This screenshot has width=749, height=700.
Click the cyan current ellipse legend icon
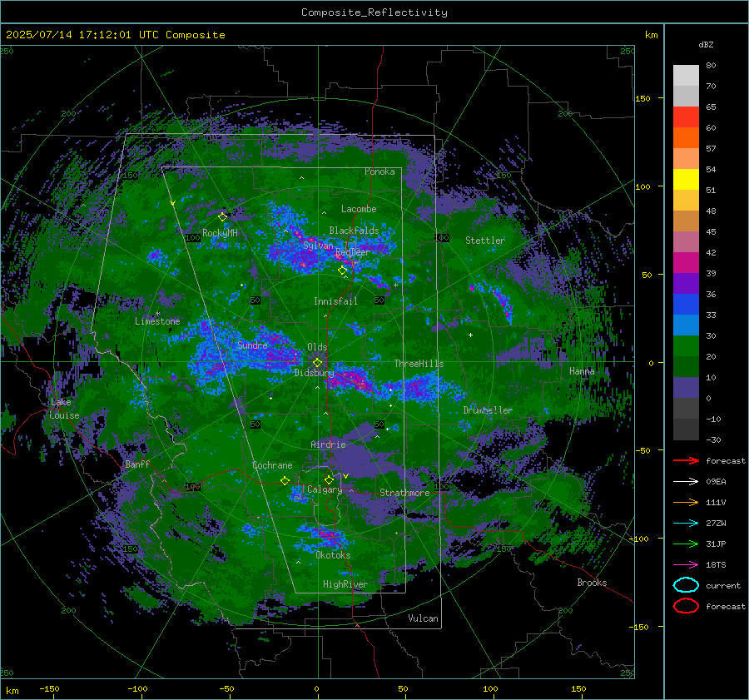pos(686,585)
